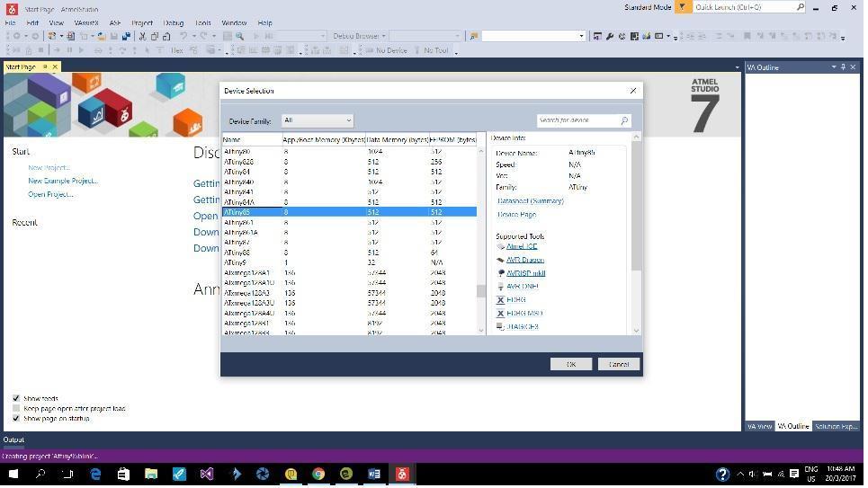868x488 pixels.
Task: Click the Undo arrow icon
Action: (x=183, y=36)
